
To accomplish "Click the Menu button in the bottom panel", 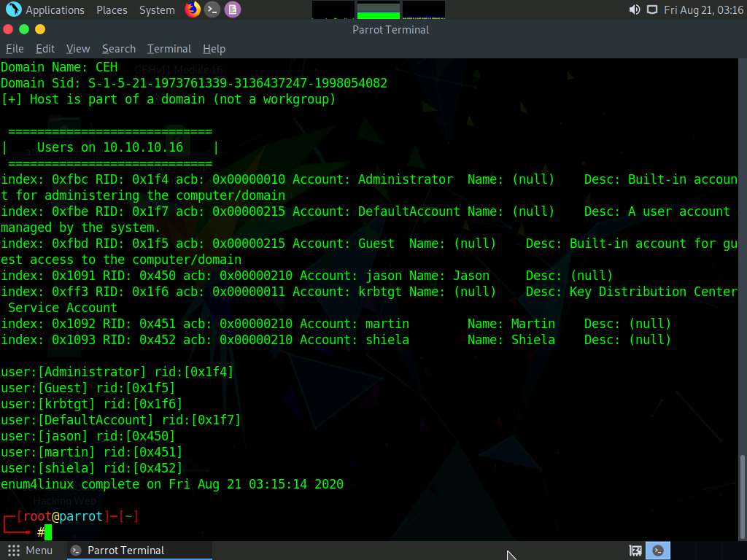I will pos(29,551).
